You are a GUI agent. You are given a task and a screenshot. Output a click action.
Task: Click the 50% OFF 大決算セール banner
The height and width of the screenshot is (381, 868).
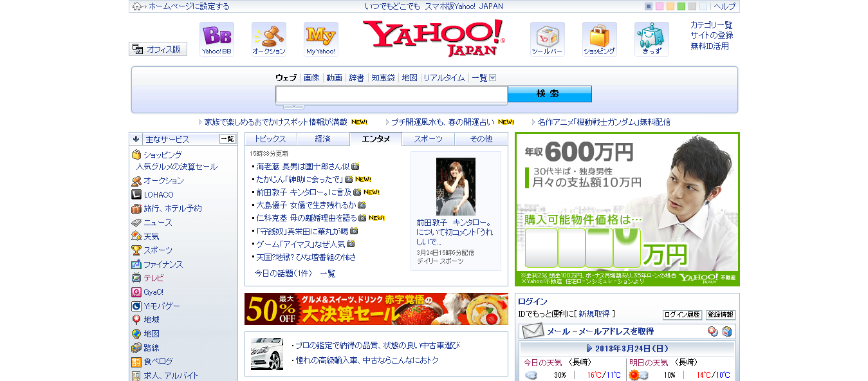[x=376, y=309]
